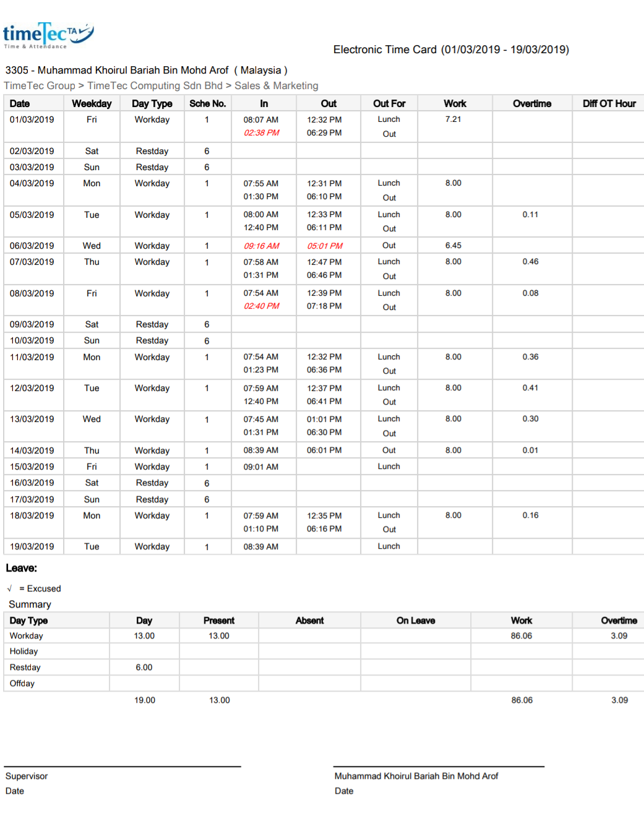This screenshot has width=644, height=816.
Task: Click the red 09:16 AM entry
Action: click(x=261, y=246)
